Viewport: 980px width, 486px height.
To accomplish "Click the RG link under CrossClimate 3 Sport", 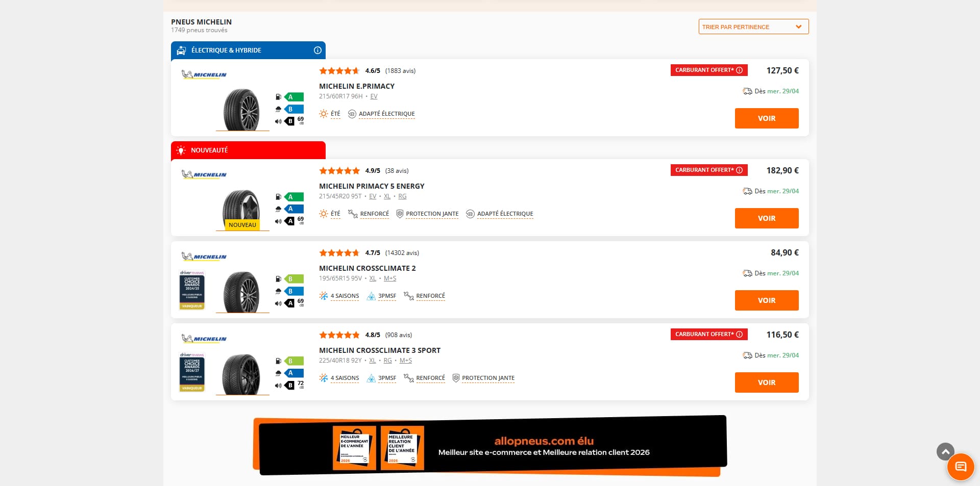I will click(387, 361).
